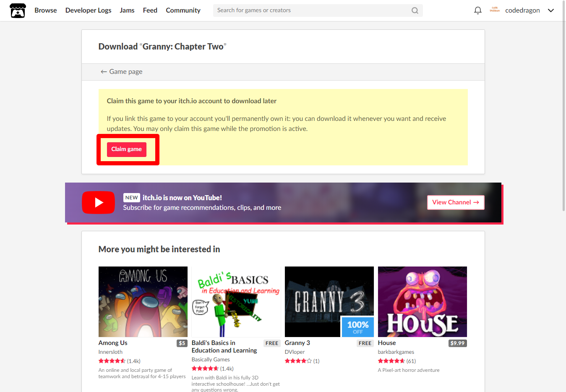This screenshot has width=566, height=392.
Task: Go to Developer Logs
Action: coord(89,10)
